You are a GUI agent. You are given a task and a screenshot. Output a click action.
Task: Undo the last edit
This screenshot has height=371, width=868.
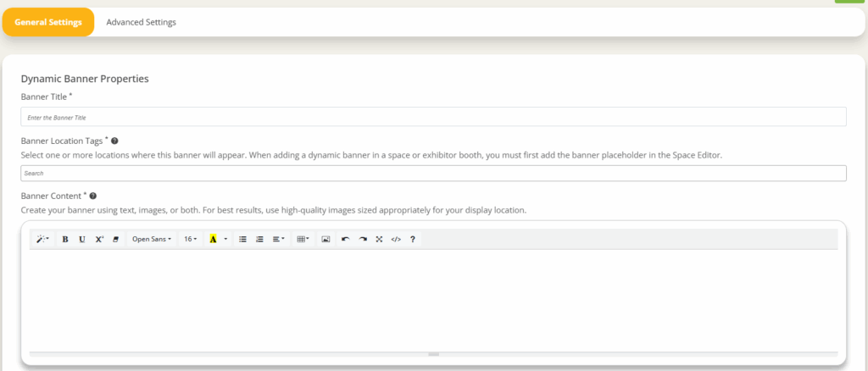(x=345, y=240)
